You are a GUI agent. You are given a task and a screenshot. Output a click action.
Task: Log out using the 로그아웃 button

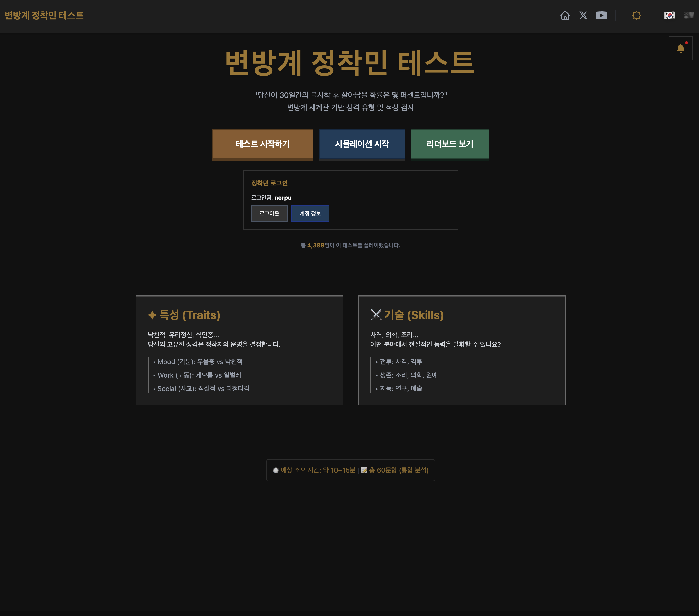(269, 213)
